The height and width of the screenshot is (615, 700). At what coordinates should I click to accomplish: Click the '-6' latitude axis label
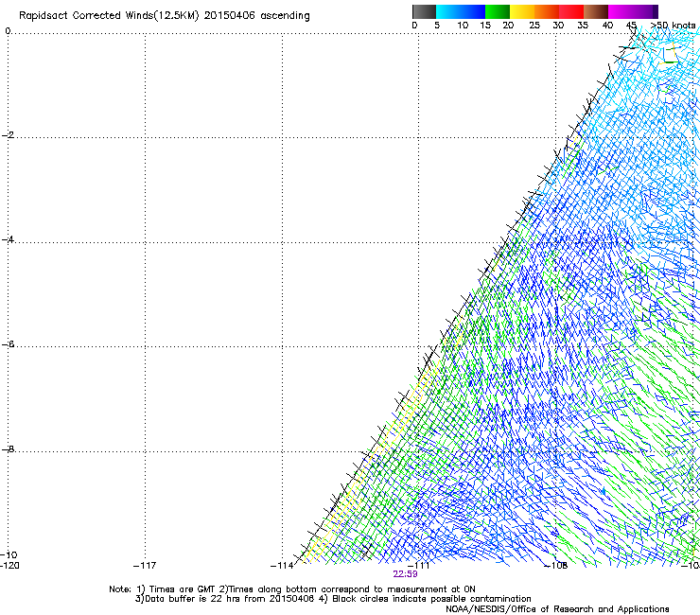[x=8, y=344]
